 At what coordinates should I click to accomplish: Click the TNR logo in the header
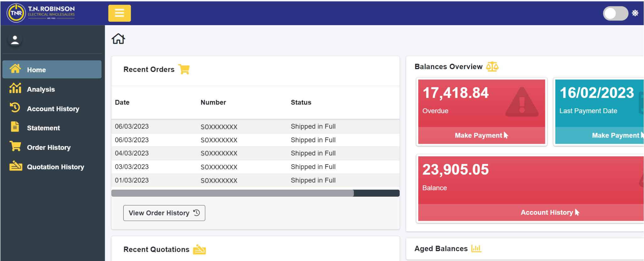click(x=41, y=13)
